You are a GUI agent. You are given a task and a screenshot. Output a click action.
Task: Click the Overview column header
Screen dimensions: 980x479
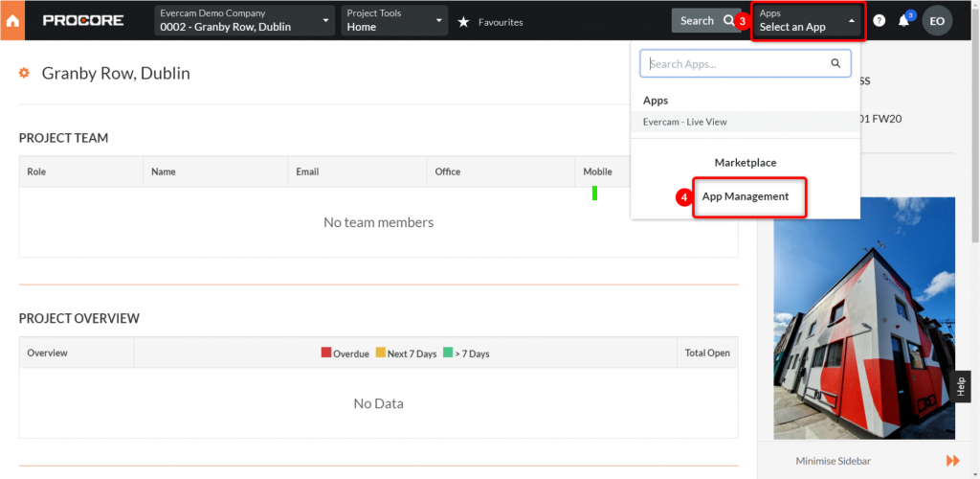(77, 353)
